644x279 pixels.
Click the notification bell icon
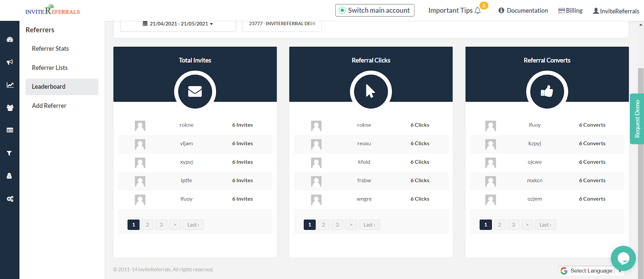(x=478, y=11)
